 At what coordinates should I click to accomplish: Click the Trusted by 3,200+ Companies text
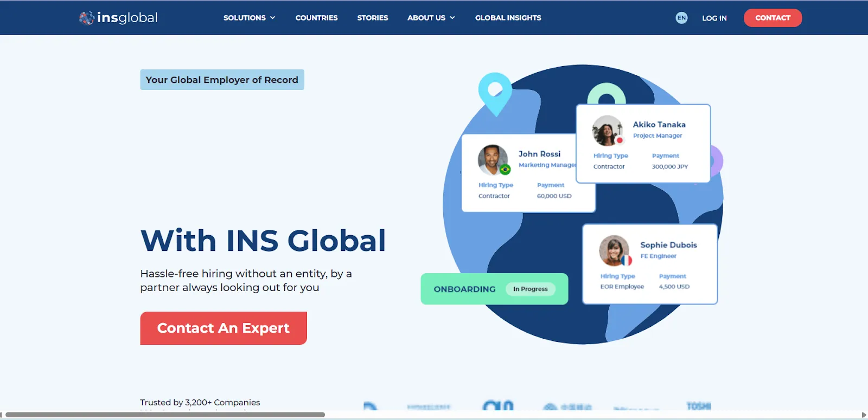tap(200, 402)
